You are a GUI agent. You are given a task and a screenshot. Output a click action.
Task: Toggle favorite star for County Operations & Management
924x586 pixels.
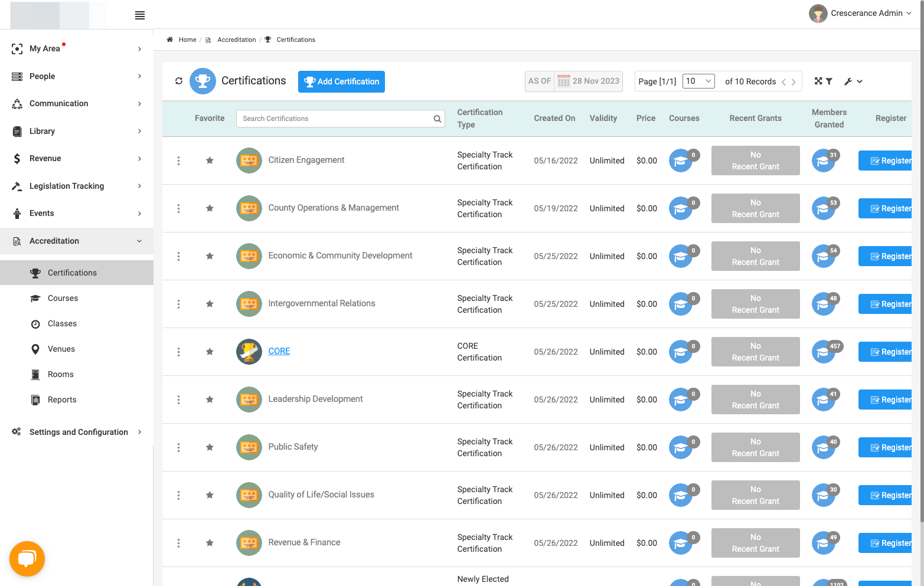click(210, 208)
